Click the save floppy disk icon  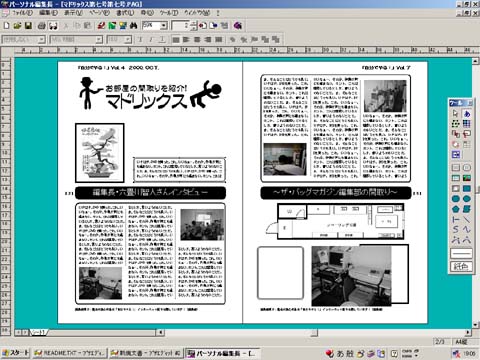click(x=29, y=26)
